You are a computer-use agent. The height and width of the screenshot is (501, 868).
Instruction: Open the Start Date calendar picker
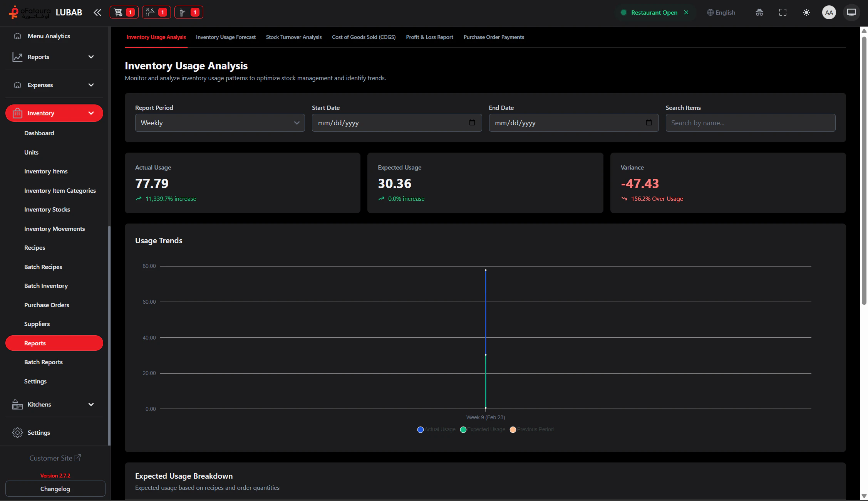(472, 123)
